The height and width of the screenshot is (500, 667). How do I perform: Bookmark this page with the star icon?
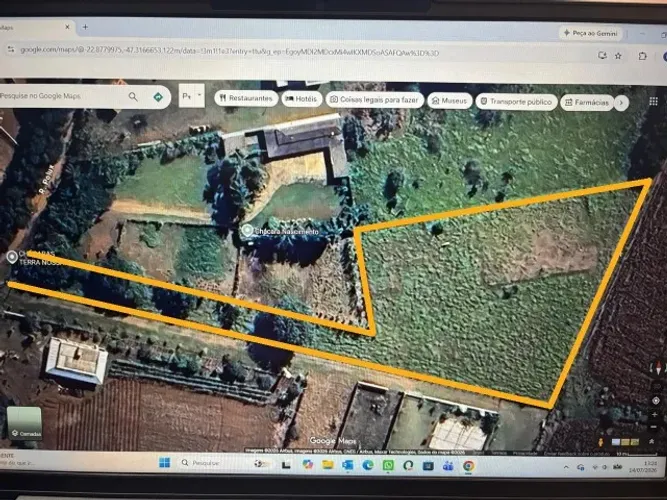click(618, 56)
